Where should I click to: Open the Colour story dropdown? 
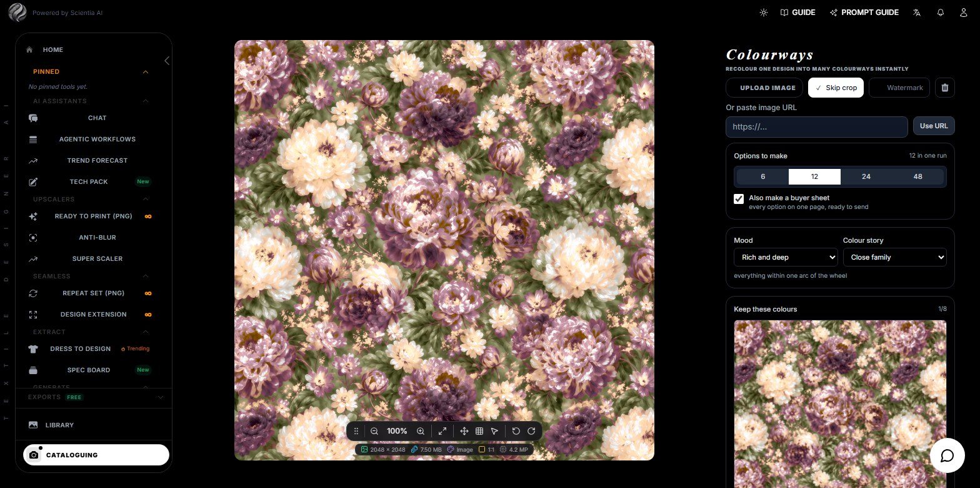tap(894, 257)
